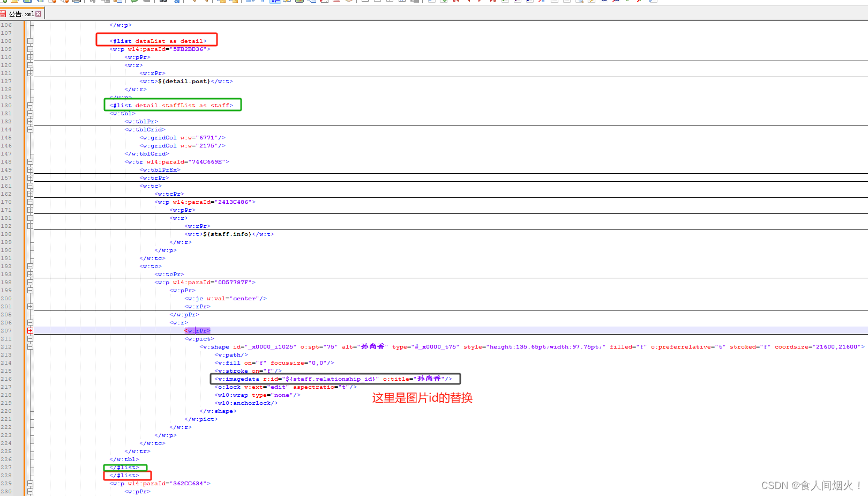The height and width of the screenshot is (496, 868).
Task: Click the </w:tblGrid> closing tag
Action: [147, 154]
